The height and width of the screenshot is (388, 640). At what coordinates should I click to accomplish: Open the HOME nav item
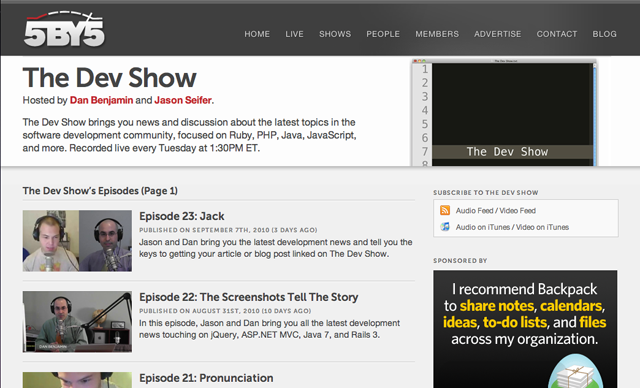click(257, 34)
